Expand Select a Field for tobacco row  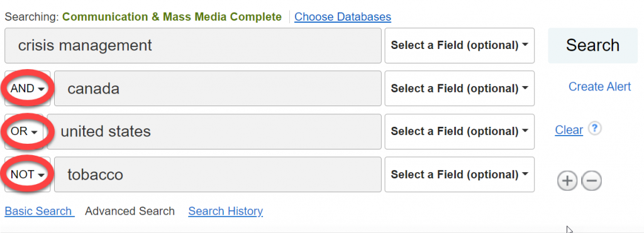pyautogui.click(x=459, y=175)
